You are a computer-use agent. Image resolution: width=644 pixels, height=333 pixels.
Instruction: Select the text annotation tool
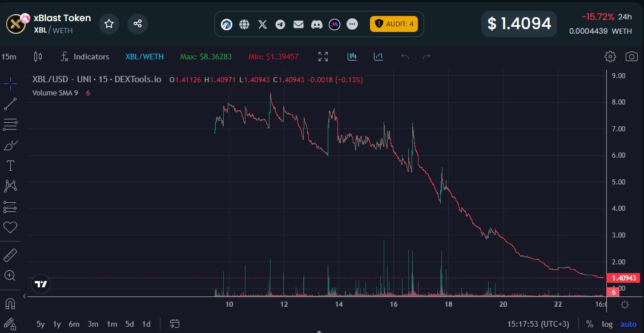(x=10, y=166)
